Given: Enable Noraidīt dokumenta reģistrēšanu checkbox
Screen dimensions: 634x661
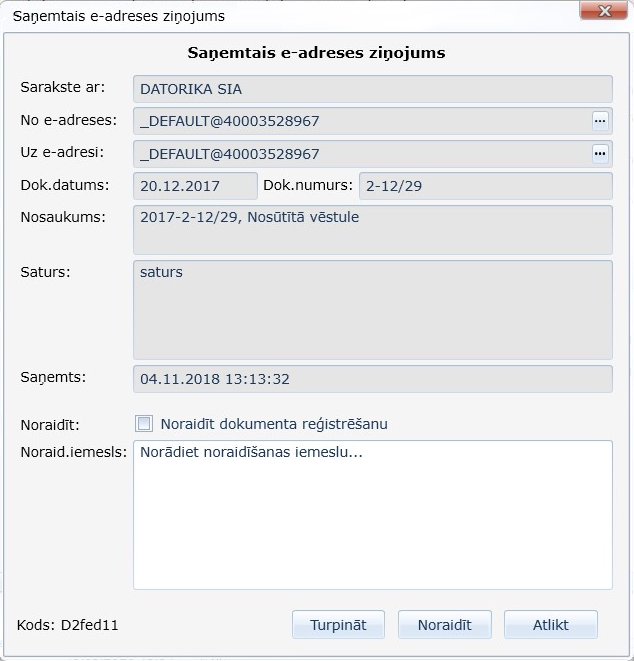Looking at the screenshot, I should click(145, 424).
